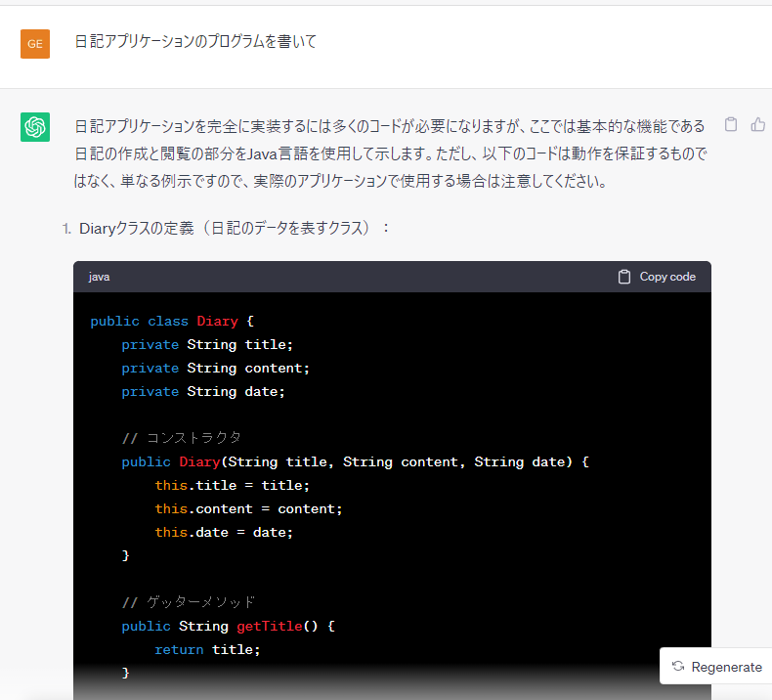Click the clipboard icon beside Copy code
The width and height of the screenshot is (772, 700).
pyautogui.click(x=624, y=277)
